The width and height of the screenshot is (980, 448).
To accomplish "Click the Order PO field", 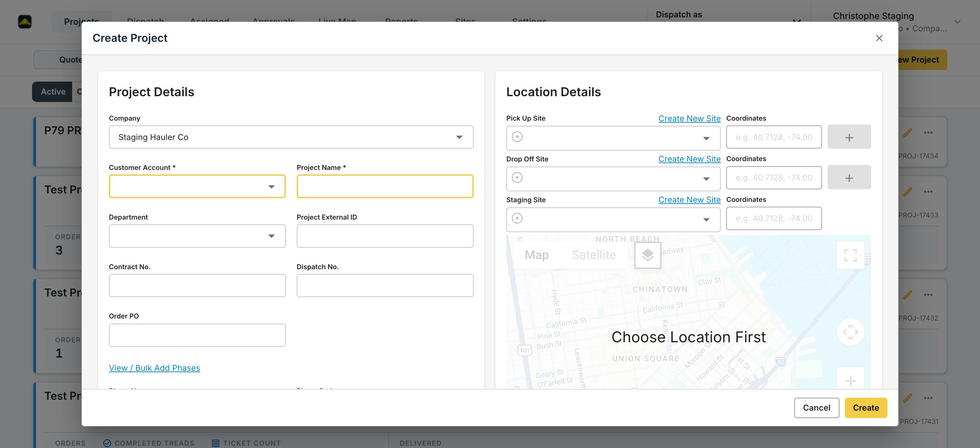I will click(197, 335).
